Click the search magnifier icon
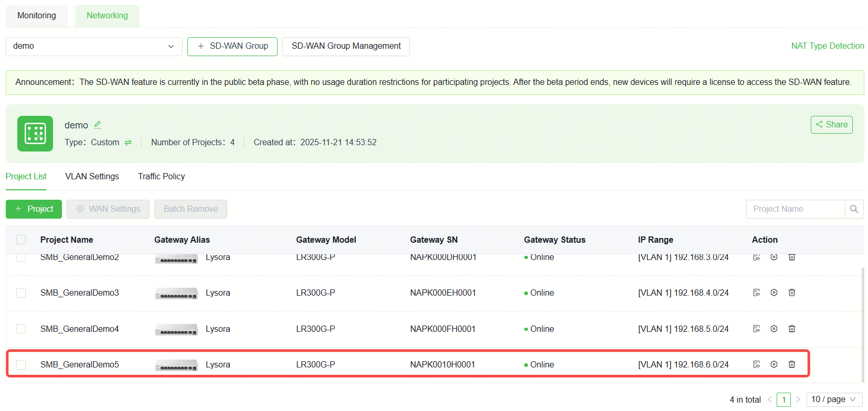The height and width of the screenshot is (411, 868). click(x=854, y=209)
